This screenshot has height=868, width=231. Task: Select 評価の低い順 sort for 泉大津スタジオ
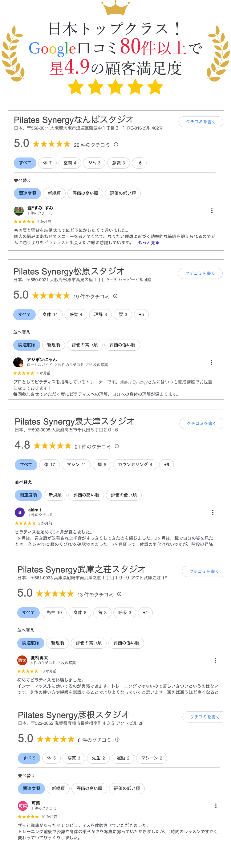[124, 495]
